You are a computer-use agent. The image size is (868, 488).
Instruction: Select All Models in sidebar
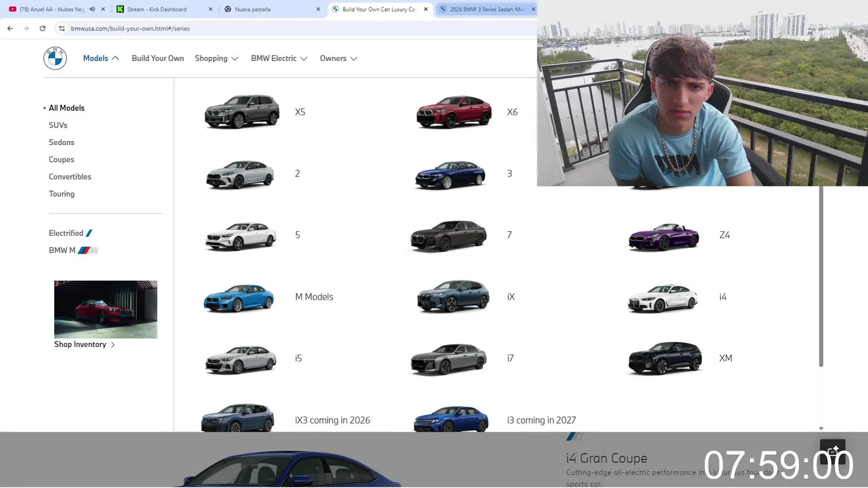[66, 108]
